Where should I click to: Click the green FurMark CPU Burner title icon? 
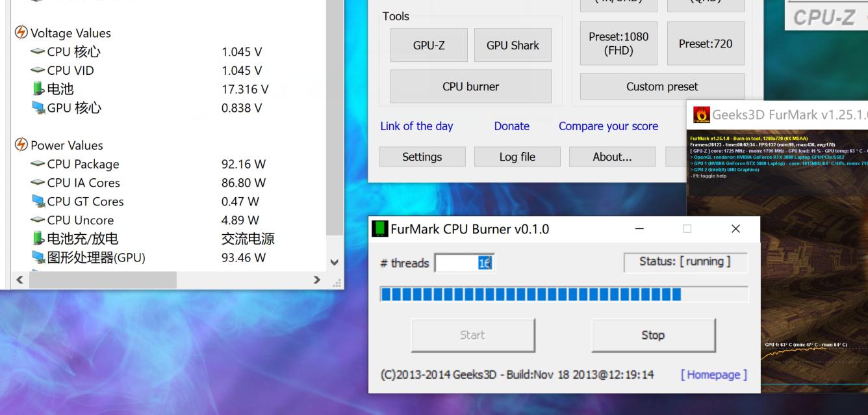(x=379, y=229)
